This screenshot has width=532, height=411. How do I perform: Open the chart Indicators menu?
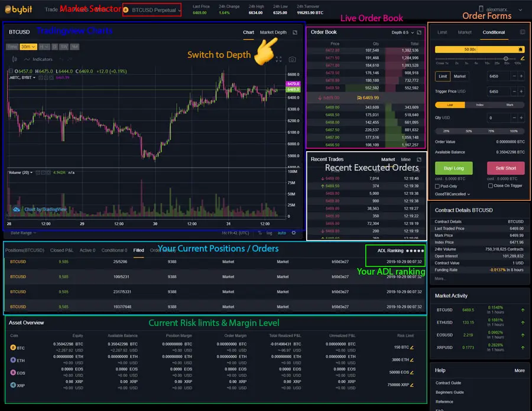[x=38, y=59]
